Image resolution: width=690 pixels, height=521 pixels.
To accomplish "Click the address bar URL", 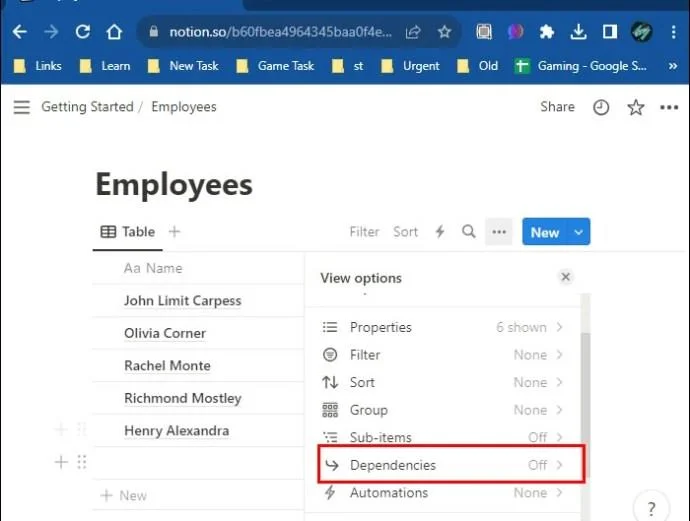I will pos(280,32).
